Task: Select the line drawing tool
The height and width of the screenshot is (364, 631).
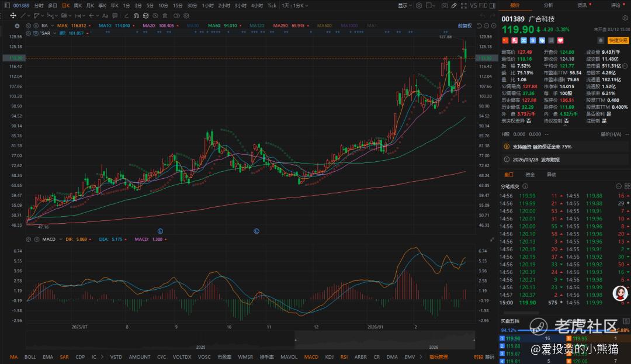Action: [x=23, y=15]
